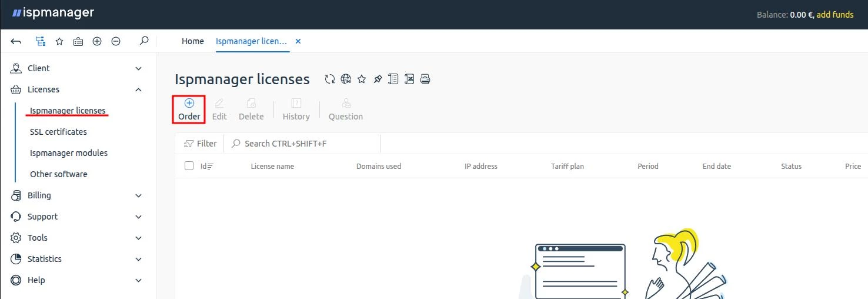Screen dimensions: 868x299
Task: Tick the select-all checkbox in the table header
Action: click(189, 166)
